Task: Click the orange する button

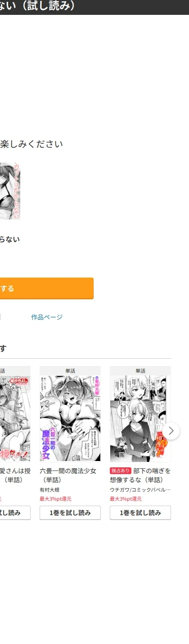Action: (47, 288)
